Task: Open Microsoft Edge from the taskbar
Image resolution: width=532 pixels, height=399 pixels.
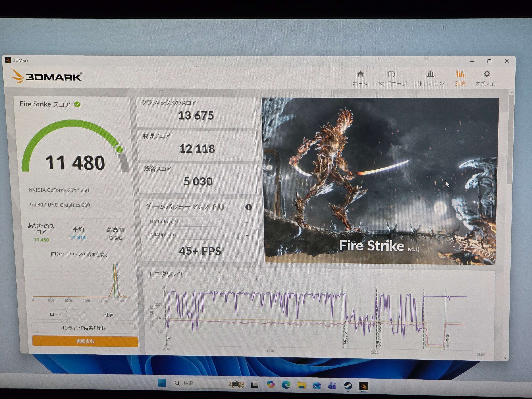Action: point(286,385)
